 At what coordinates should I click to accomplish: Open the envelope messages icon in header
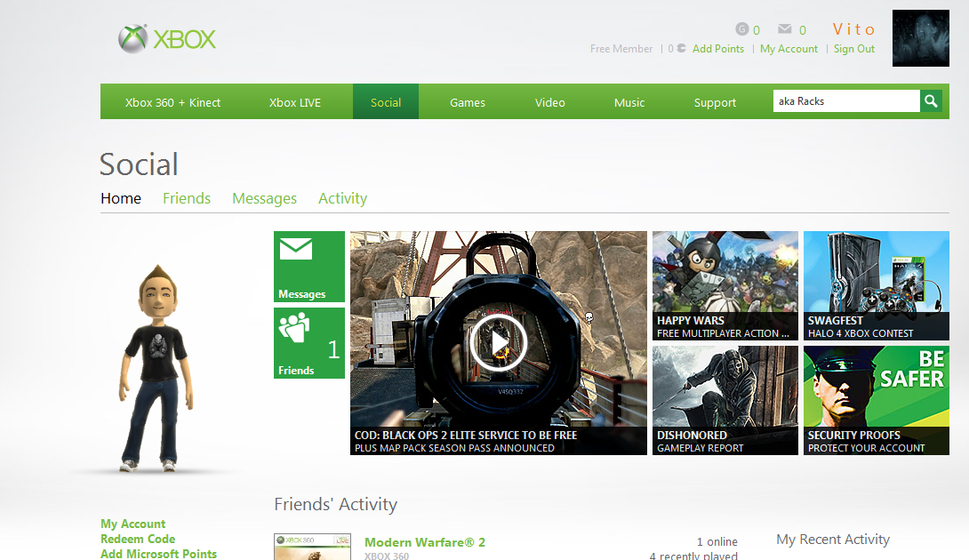tap(785, 28)
